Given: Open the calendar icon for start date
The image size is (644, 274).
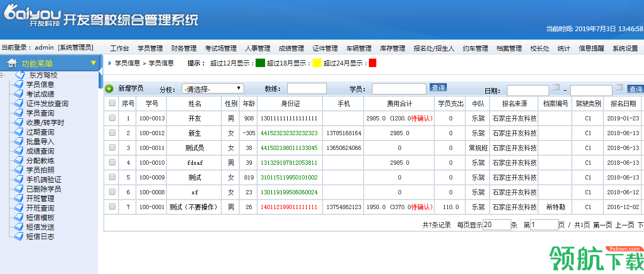Looking at the screenshot, I should (x=556, y=87).
